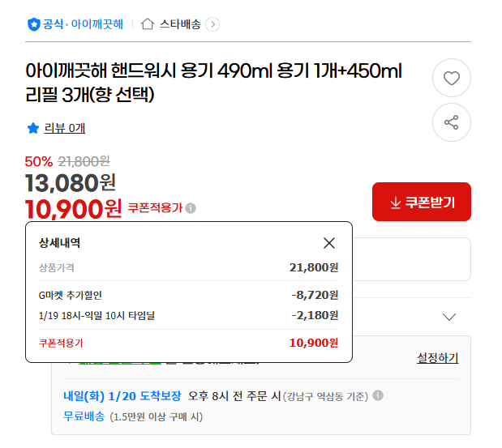
Task: Click the 설정하기 link
Action: click(437, 357)
